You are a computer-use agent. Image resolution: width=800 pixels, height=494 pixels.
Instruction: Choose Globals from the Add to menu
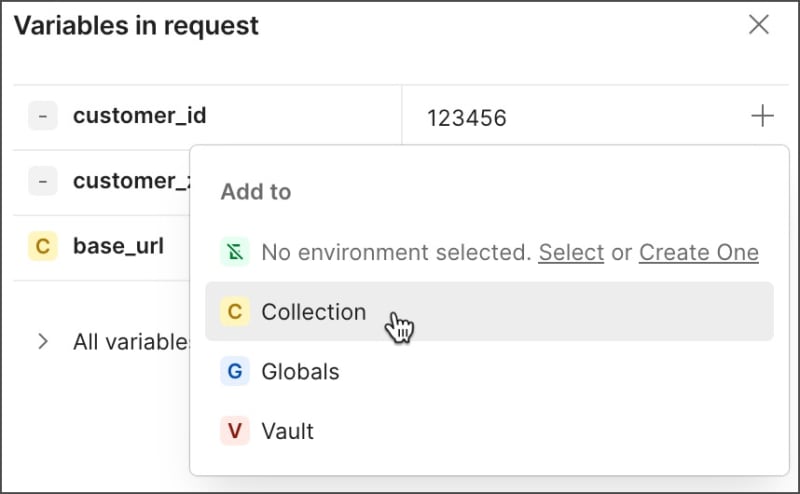pos(300,372)
